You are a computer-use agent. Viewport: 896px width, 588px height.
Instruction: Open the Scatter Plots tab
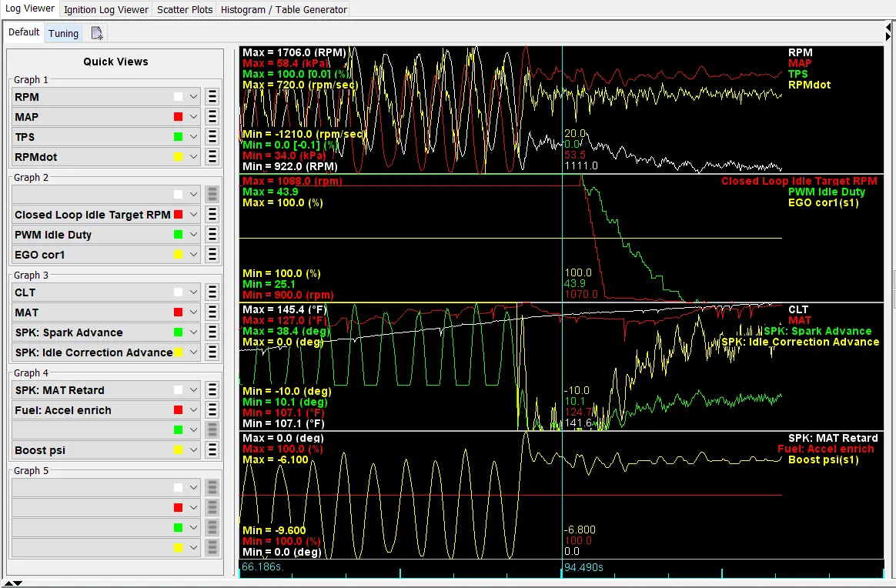point(185,10)
